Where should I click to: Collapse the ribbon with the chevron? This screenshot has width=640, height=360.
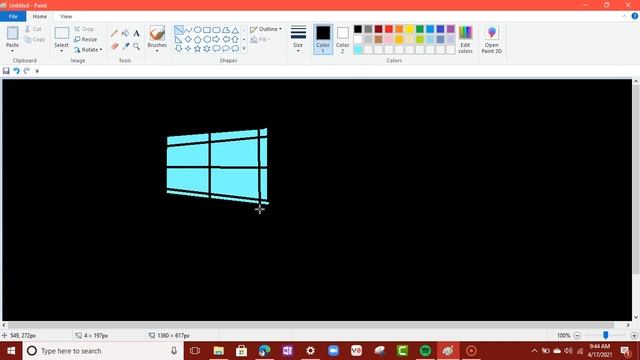[624, 16]
